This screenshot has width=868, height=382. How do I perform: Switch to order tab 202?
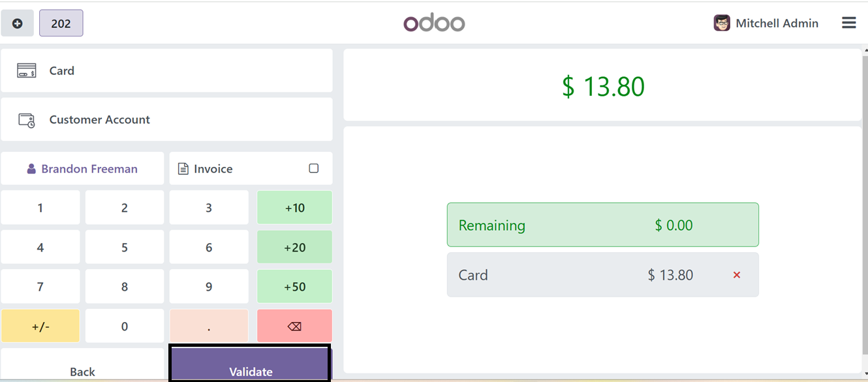[x=61, y=23]
